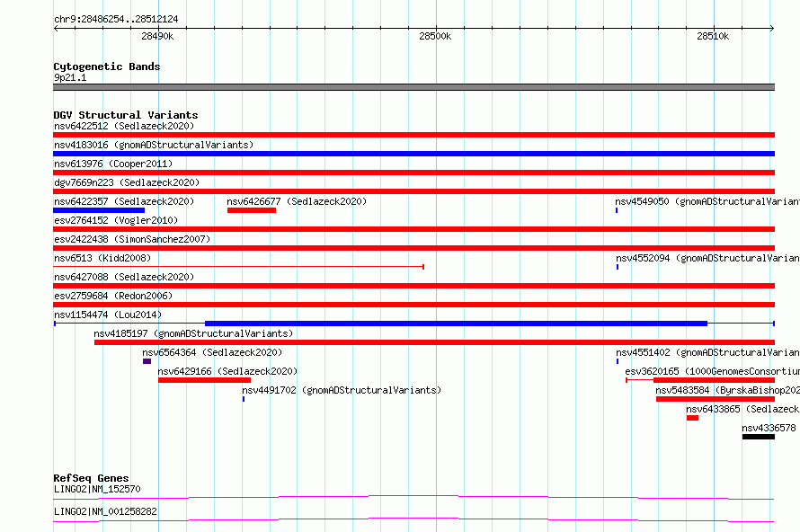Click the nsv4336578 variant label
Image resolution: width=800 pixels, height=532 pixels.
pos(769,428)
